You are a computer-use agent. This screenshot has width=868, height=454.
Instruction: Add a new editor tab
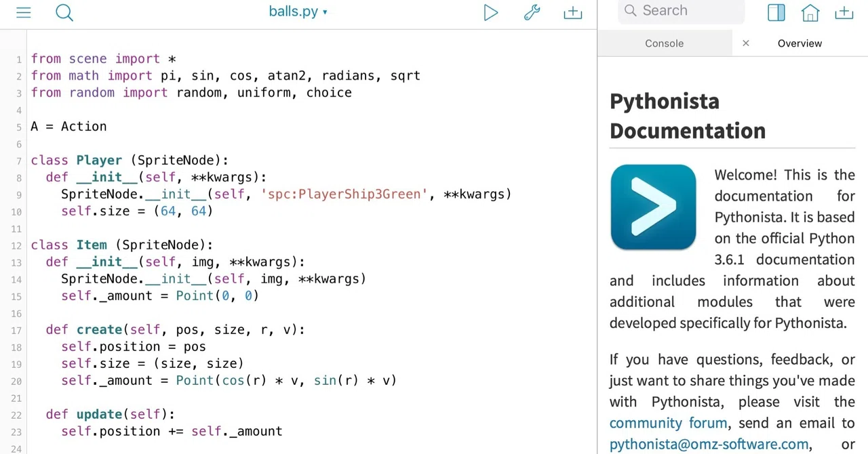point(573,12)
